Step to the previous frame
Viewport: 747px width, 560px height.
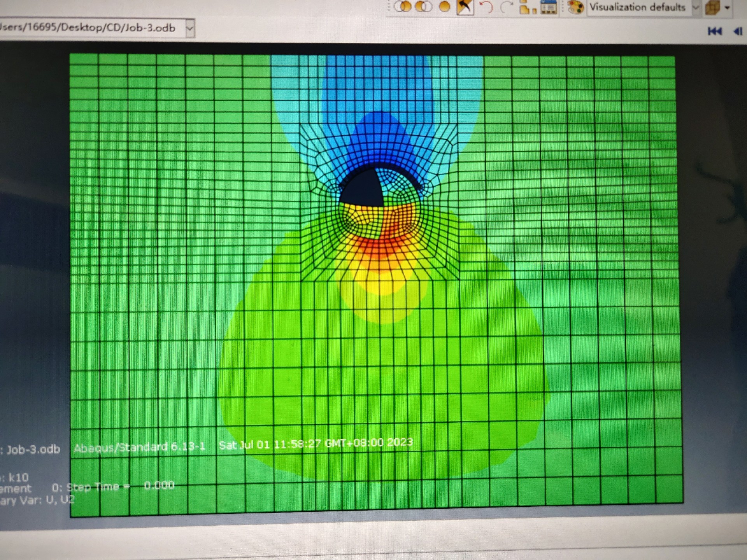pyautogui.click(x=738, y=31)
